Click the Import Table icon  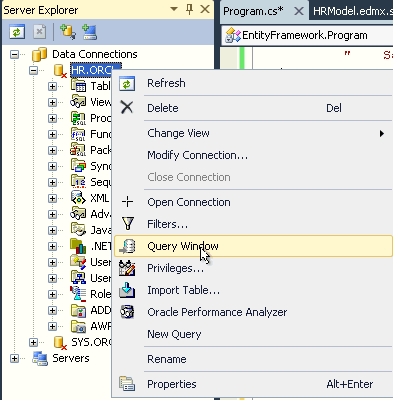coord(127,290)
